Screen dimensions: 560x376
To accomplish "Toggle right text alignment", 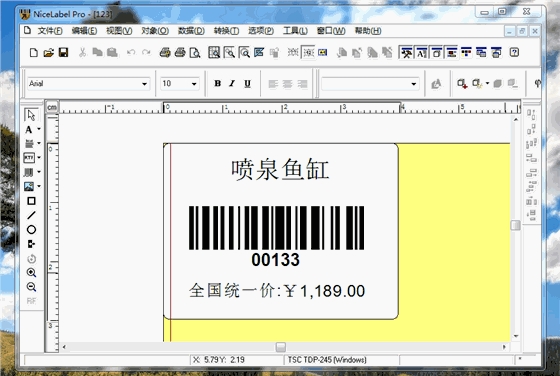I will tap(302, 84).
